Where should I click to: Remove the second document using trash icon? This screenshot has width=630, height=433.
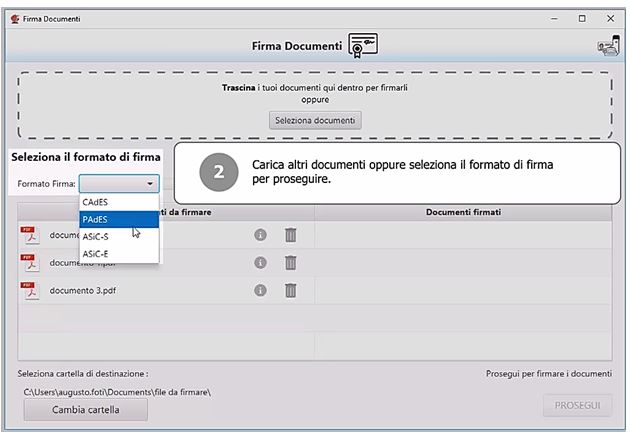[291, 263]
